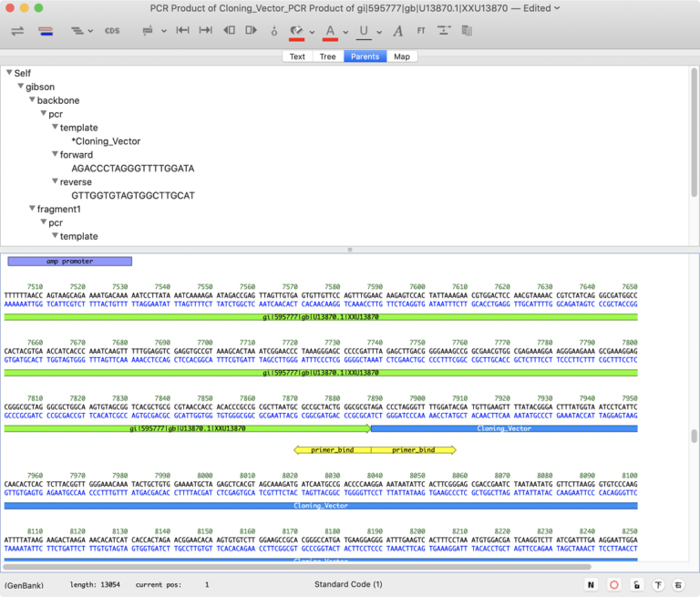Jump to sequence end arrow icon

[206, 30]
